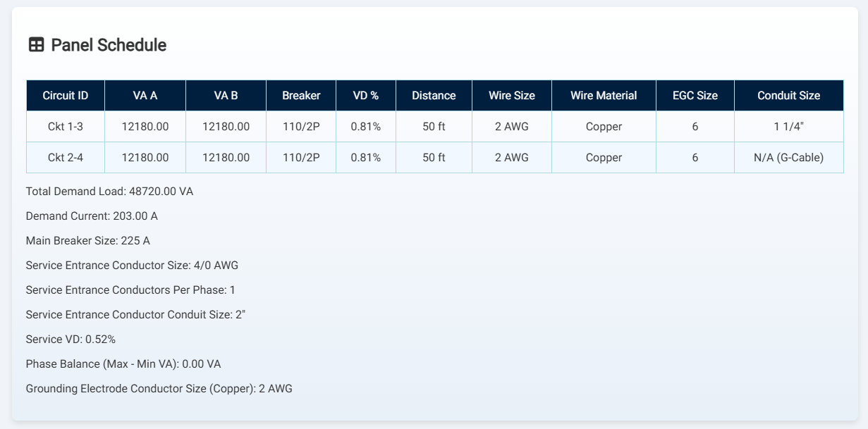Select the VA B column header
The height and width of the screenshot is (429, 868).
[226, 96]
